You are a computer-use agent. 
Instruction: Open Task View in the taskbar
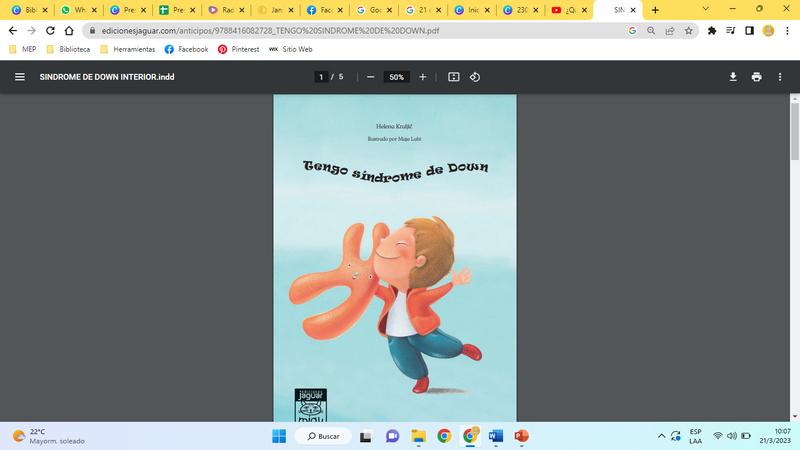(x=365, y=436)
